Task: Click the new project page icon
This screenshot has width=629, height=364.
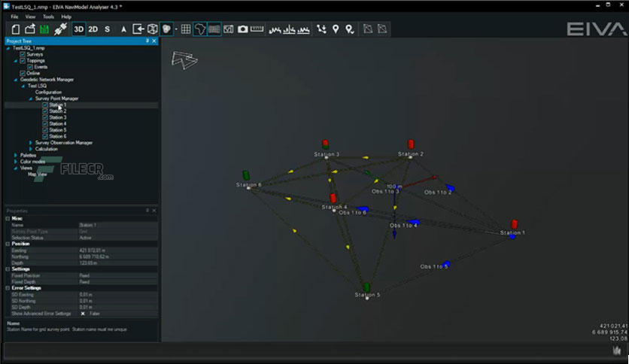Action: [15, 29]
